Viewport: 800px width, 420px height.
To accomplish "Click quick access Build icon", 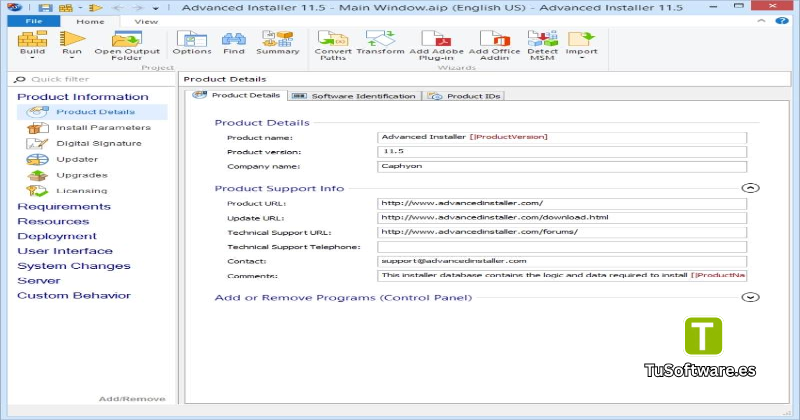I will pos(65,8).
